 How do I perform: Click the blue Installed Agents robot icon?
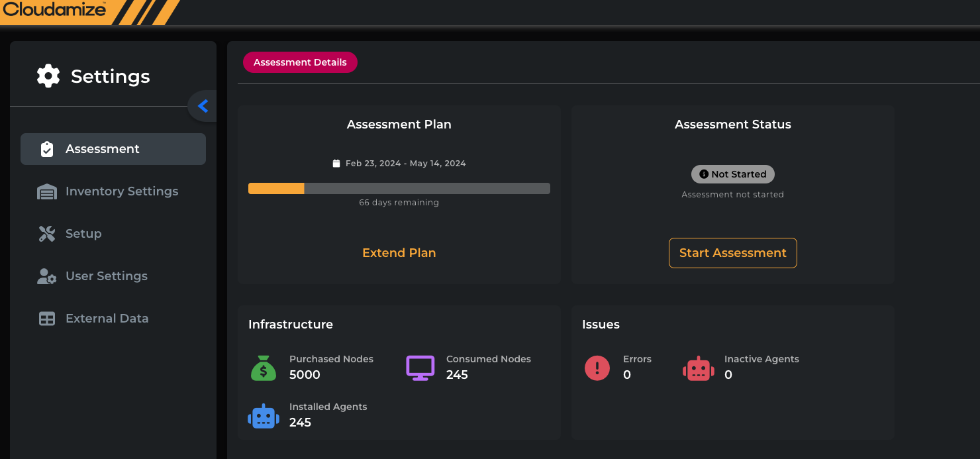coord(264,416)
